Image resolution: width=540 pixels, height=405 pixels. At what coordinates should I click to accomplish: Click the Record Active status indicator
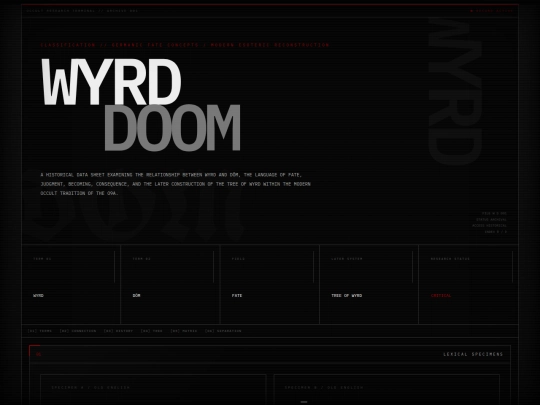491,11
